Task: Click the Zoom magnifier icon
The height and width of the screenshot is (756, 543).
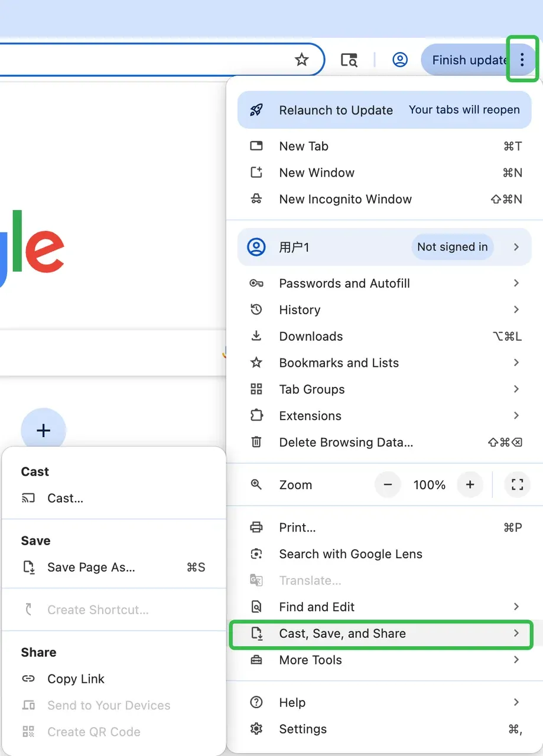Action: point(256,485)
